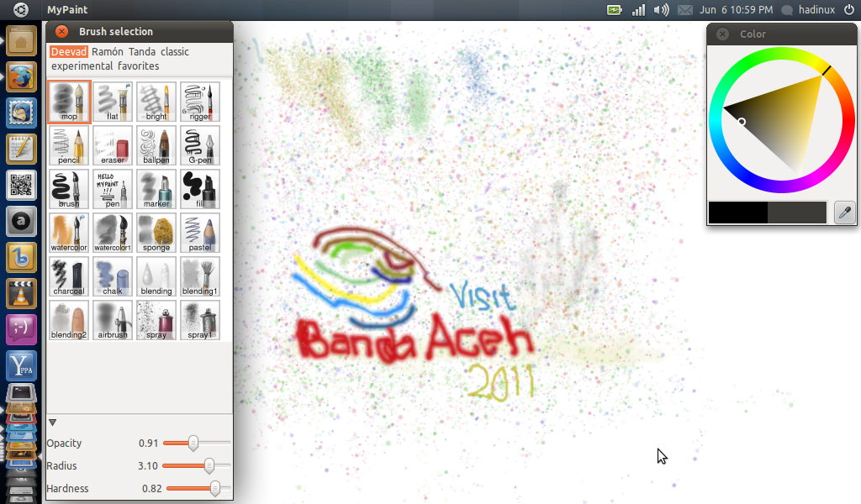Launch Firefox from the launcher
861x504 pixels.
pyautogui.click(x=21, y=76)
